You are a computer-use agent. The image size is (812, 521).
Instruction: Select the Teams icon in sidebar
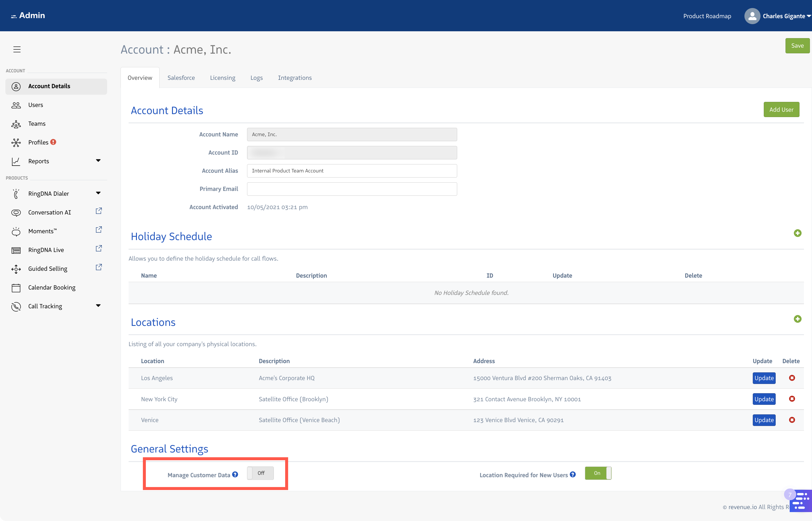(x=16, y=124)
